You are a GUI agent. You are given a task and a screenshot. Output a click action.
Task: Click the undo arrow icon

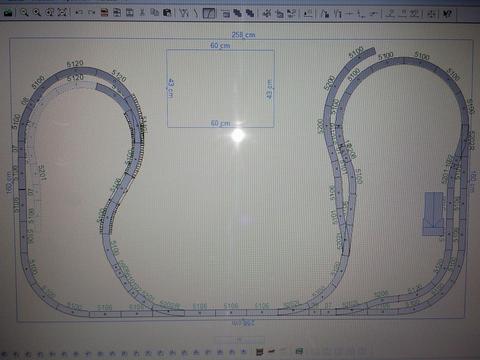click(x=79, y=13)
